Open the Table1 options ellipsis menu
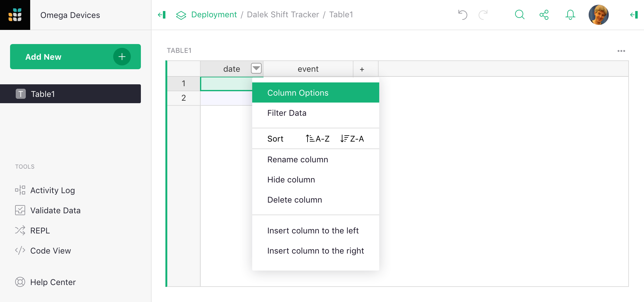Viewport: 644px width, 302px height. 622,51
